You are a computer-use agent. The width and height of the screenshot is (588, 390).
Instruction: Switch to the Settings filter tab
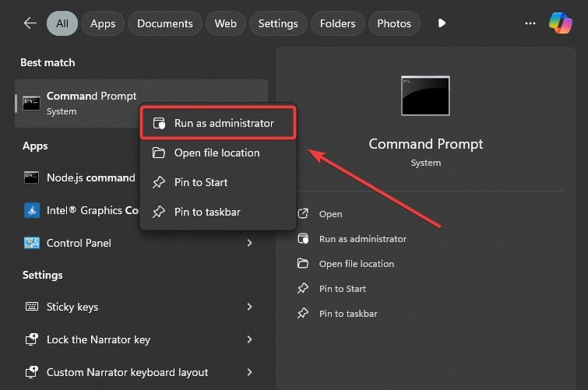click(x=278, y=23)
